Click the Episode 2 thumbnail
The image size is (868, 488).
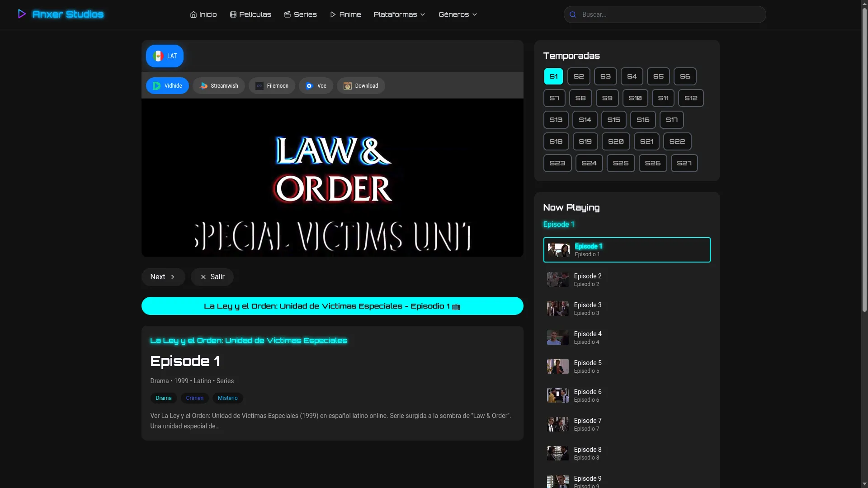[558, 280]
